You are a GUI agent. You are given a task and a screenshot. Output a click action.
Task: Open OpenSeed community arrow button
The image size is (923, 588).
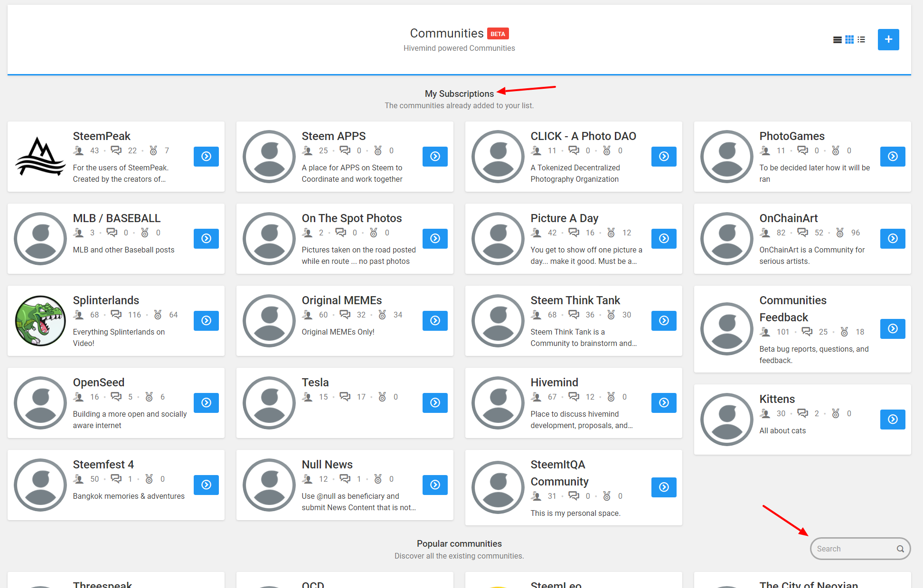[206, 403]
